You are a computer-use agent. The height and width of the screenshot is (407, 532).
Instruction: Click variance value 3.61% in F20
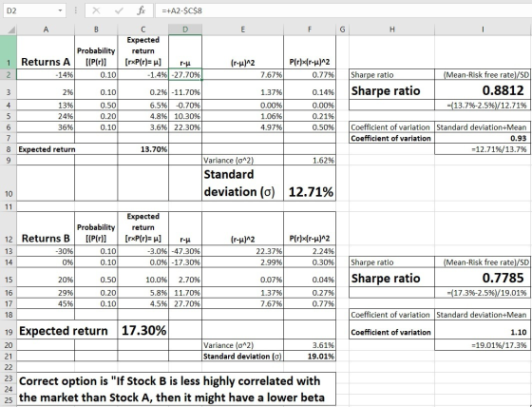coord(310,345)
